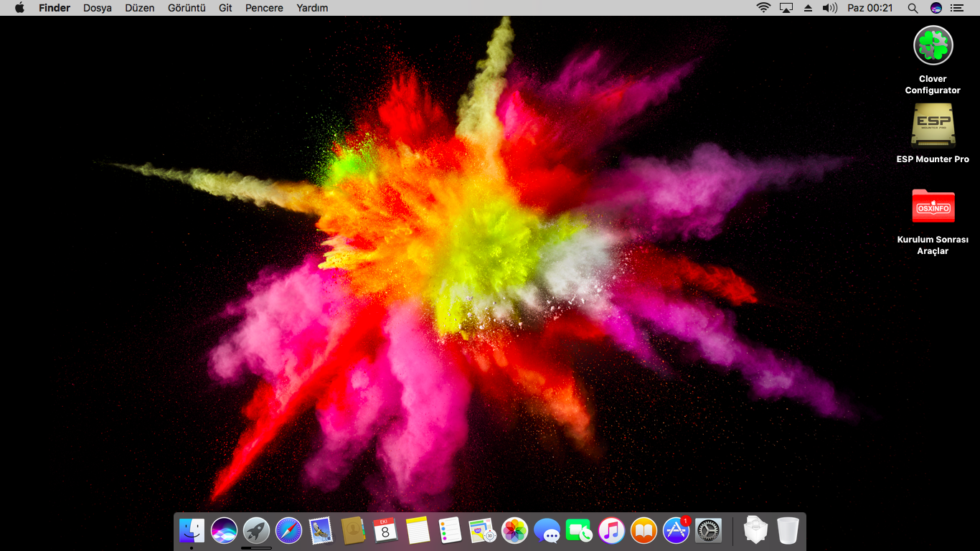The width and height of the screenshot is (980, 551).
Task: Open the Photos app in Dock
Action: pos(514,531)
